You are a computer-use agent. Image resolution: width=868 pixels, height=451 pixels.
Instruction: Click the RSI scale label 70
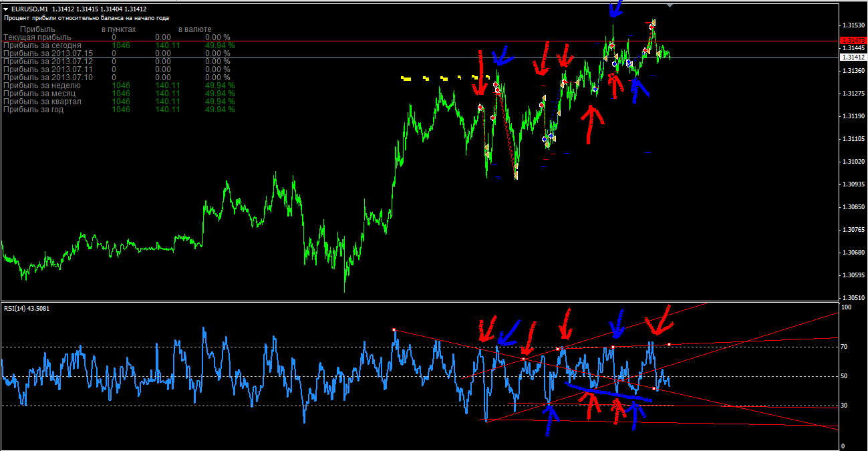(845, 347)
